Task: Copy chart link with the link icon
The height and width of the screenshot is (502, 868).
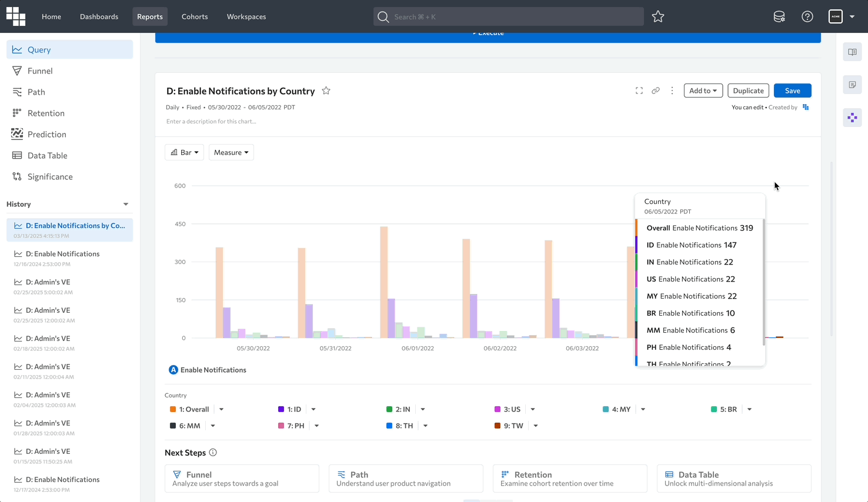Action: [656, 91]
